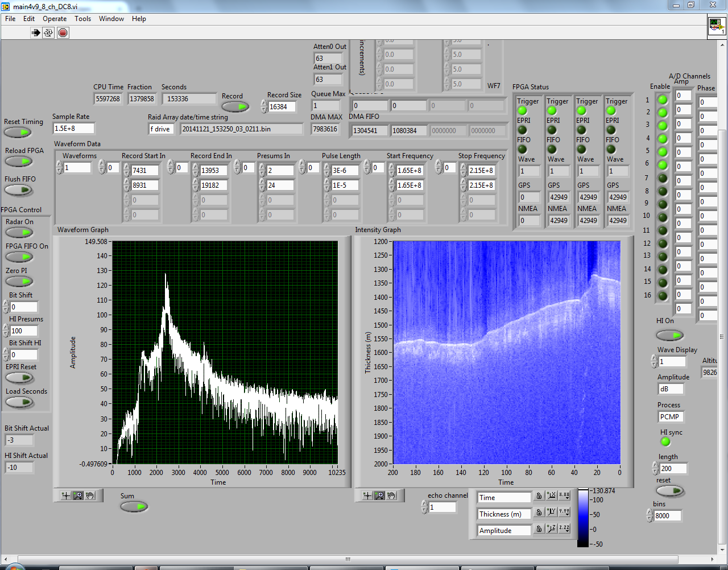728x570 pixels.
Task: Toggle the Sum switch below Waveform Graph
Action: (x=134, y=506)
